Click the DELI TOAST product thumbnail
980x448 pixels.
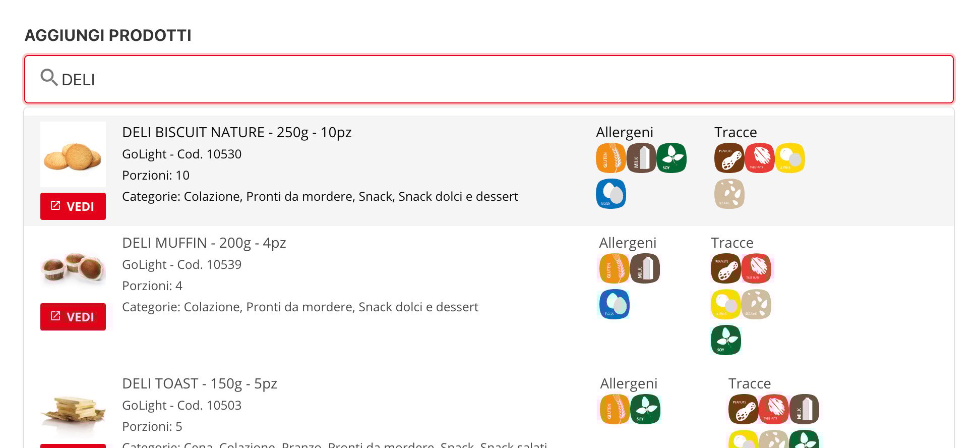[x=73, y=409]
